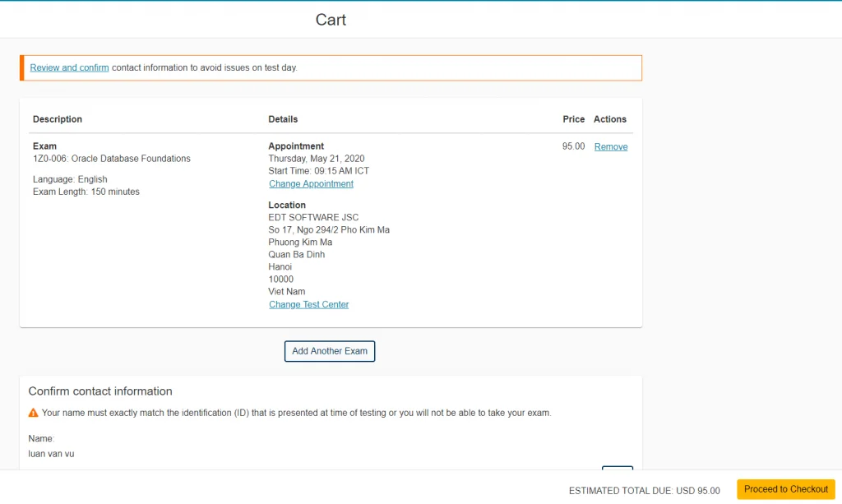Click the Estimated Total Due amount text

[644, 491]
